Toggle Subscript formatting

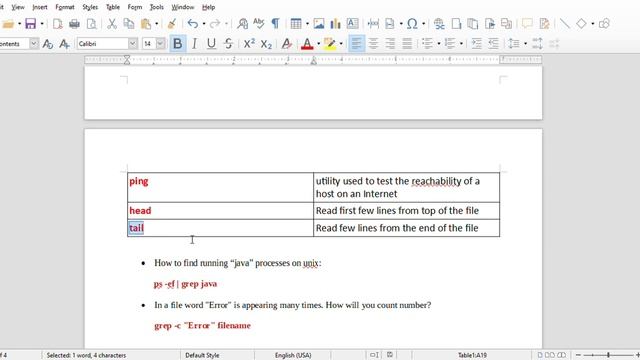coord(266,44)
